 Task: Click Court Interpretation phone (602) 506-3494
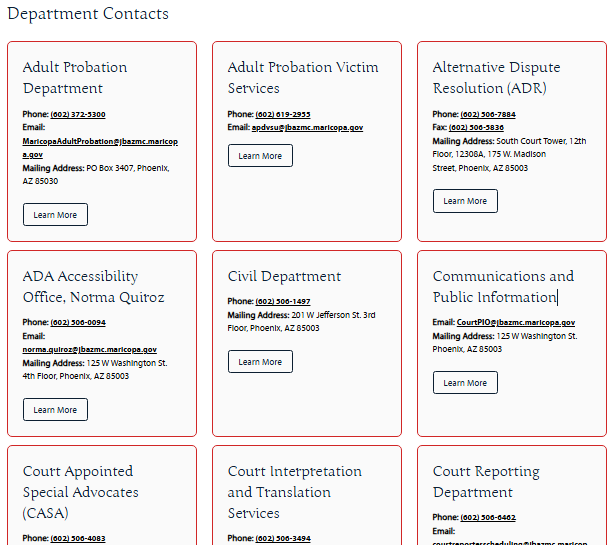pyautogui.click(x=283, y=538)
